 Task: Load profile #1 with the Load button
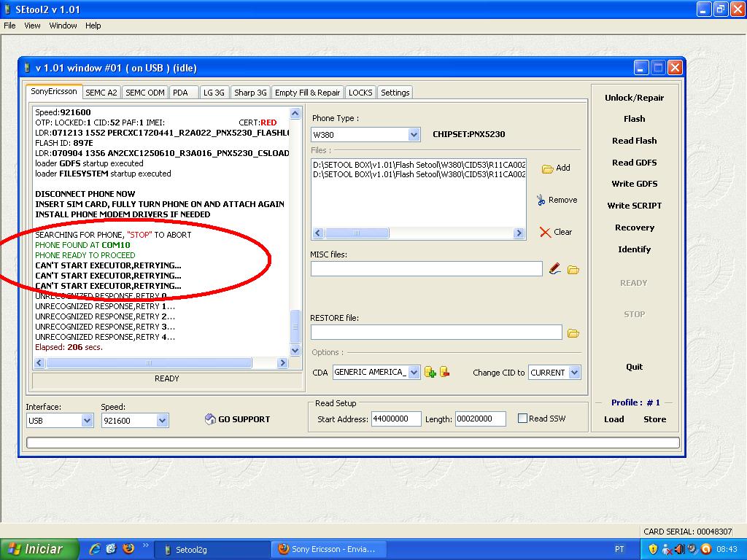point(614,419)
